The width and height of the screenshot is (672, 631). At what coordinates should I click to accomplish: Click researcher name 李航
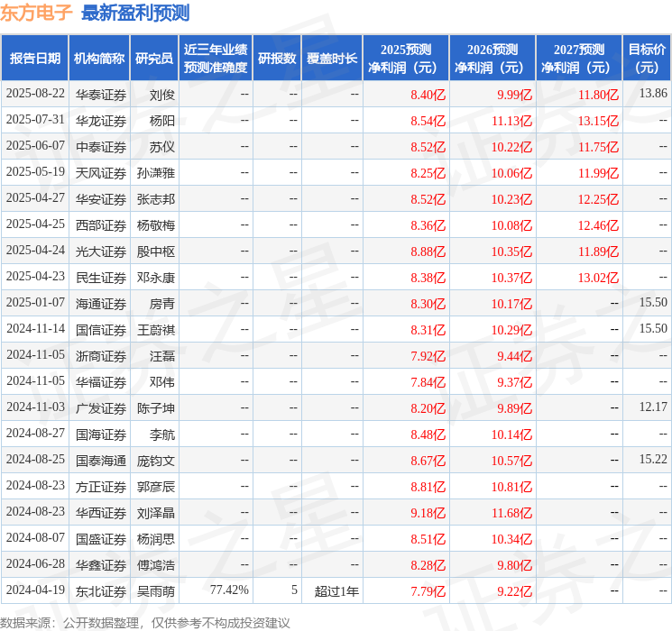tap(162, 434)
